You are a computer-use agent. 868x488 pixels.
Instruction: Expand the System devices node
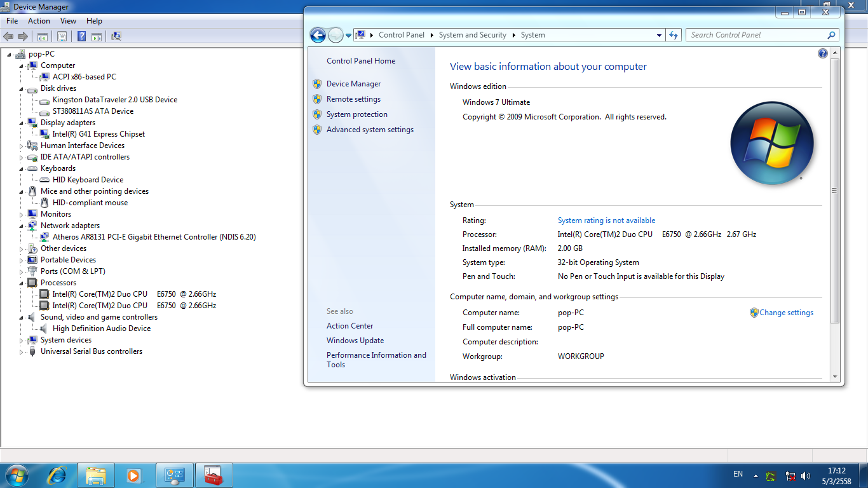click(x=21, y=341)
